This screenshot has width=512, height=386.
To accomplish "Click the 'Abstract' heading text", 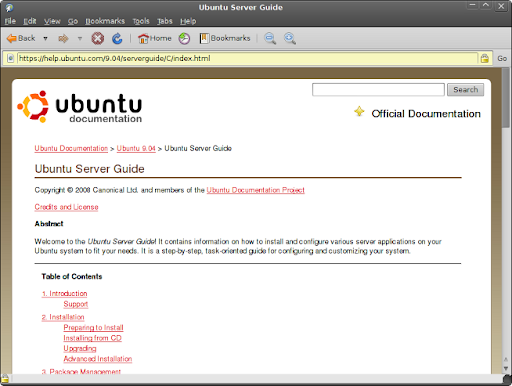I will (x=49, y=224).
